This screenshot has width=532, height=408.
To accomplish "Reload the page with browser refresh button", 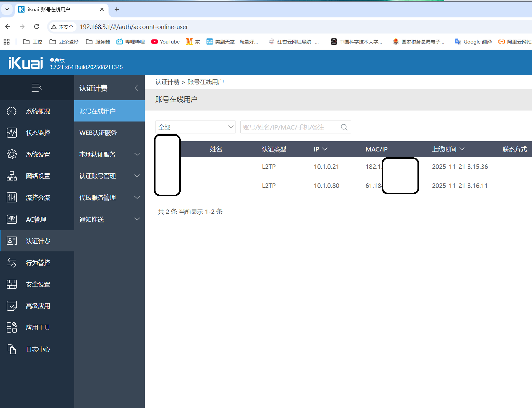I will 37,27.
